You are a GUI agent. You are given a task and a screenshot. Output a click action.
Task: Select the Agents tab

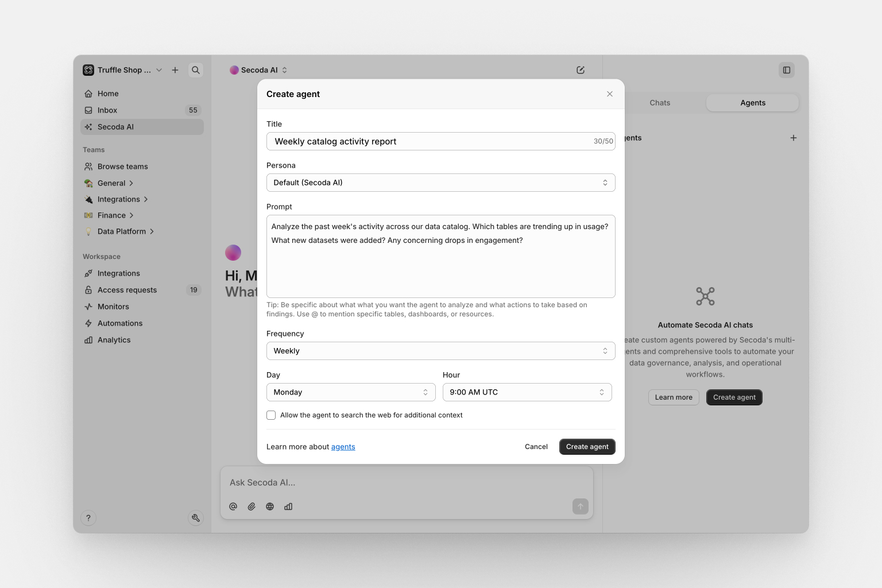[x=752, y=103]
